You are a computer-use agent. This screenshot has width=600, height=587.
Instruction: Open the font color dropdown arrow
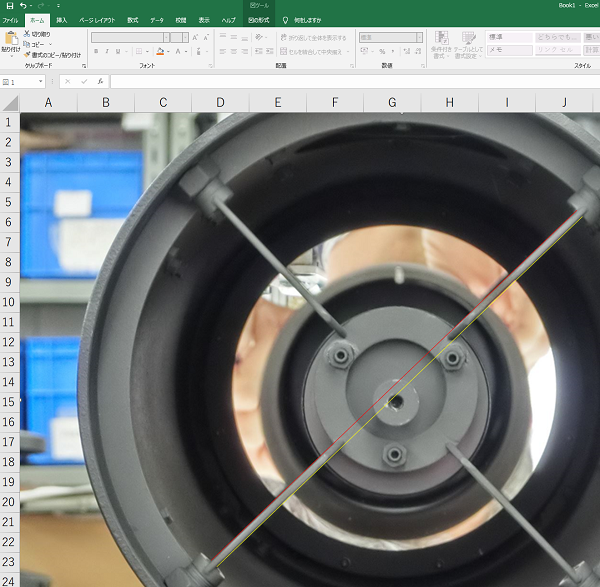[x=186, y=51]
